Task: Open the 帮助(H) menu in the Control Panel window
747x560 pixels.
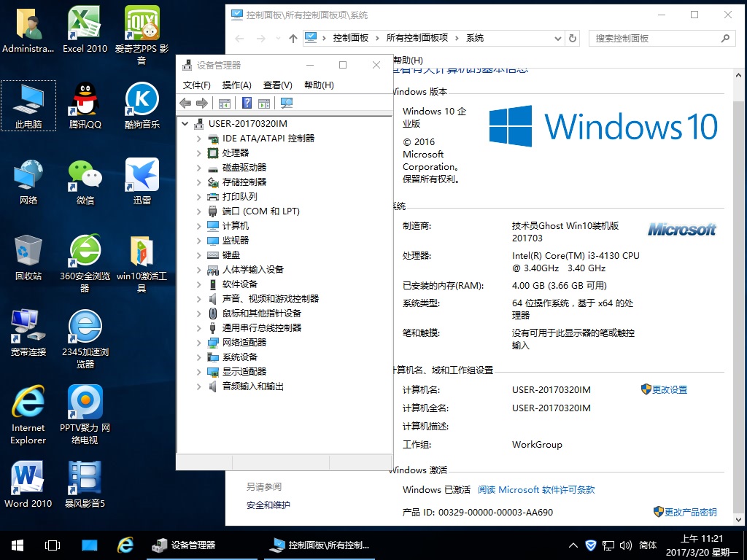Action: (x=409, y=60)
